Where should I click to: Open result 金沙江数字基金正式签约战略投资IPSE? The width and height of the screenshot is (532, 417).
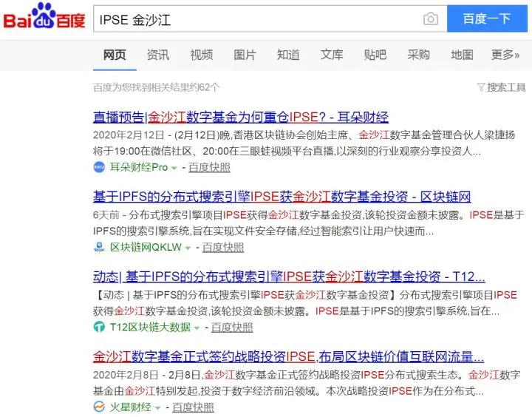(x=288, y=356)
